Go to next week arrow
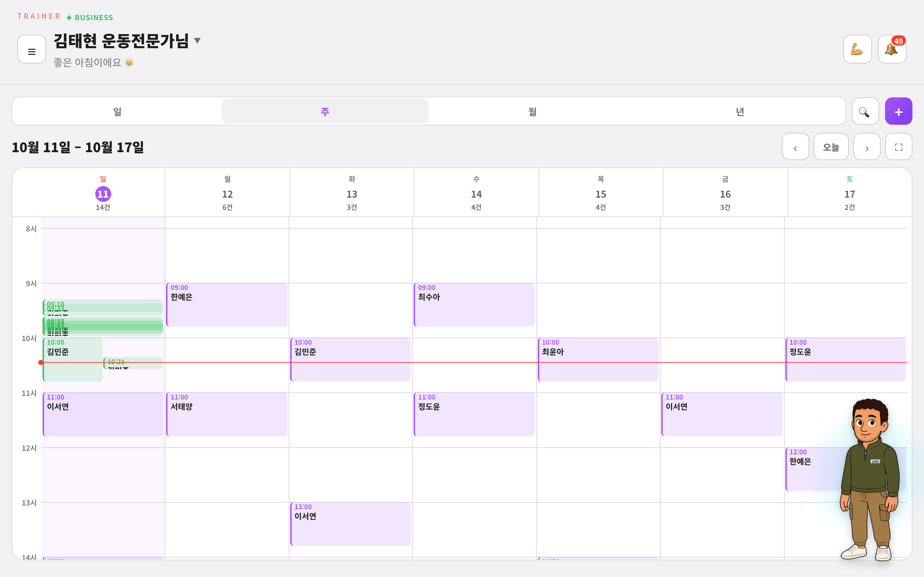This screenshot has width=924, height=577. tap(867, 146)
